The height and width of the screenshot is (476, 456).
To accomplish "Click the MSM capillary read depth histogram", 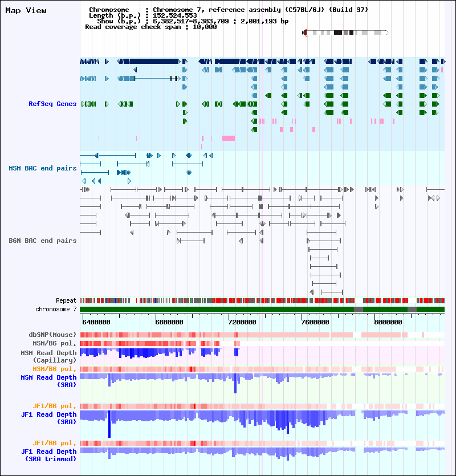I will click(160, 353).
